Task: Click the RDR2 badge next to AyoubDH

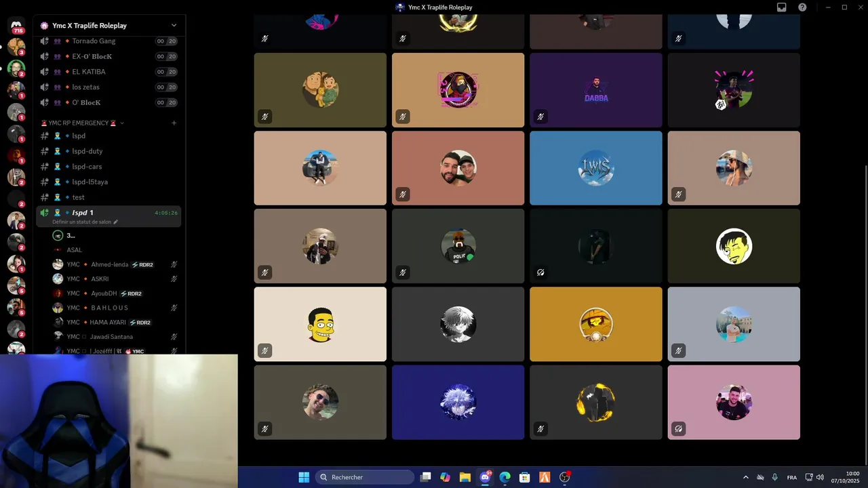Action: coord(131,293)
